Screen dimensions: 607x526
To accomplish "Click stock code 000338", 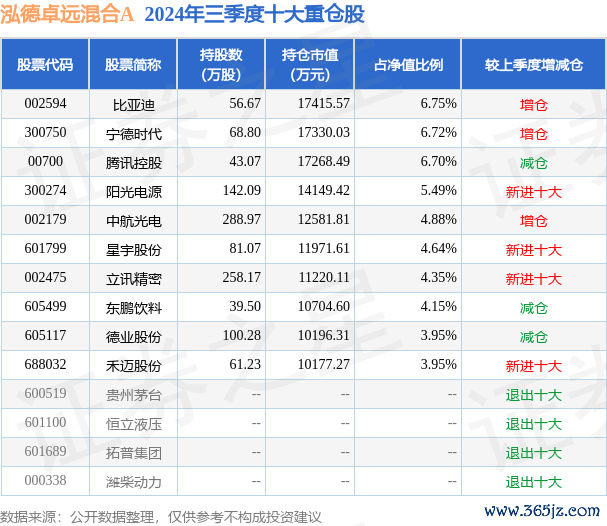I will click(x=45, y=481).
